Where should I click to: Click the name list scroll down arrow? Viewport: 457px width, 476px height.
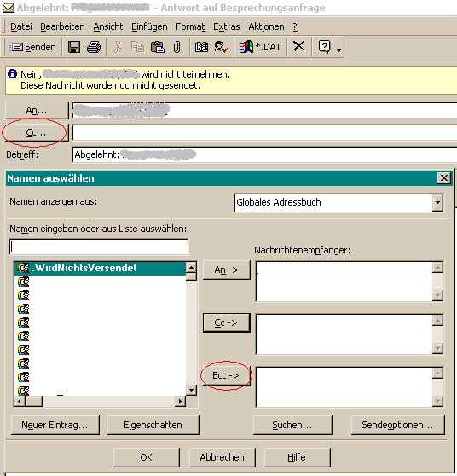191,390
